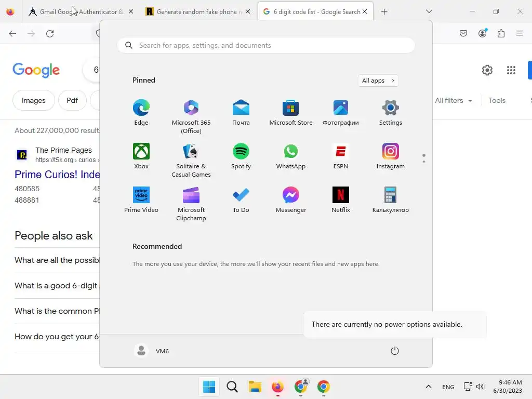The height and width of the screenshot is (399, 532).
Task: Open the Почта mail app
Action: tap(241, 113)
